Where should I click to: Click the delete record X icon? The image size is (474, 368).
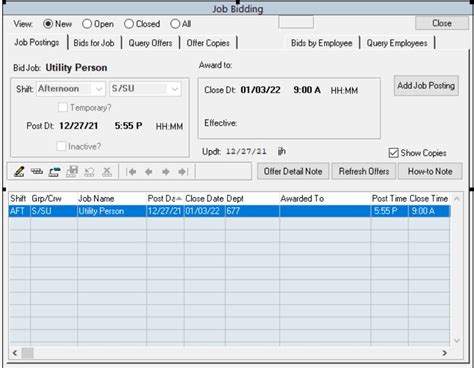pyautogui.click(x=107, y=171)
